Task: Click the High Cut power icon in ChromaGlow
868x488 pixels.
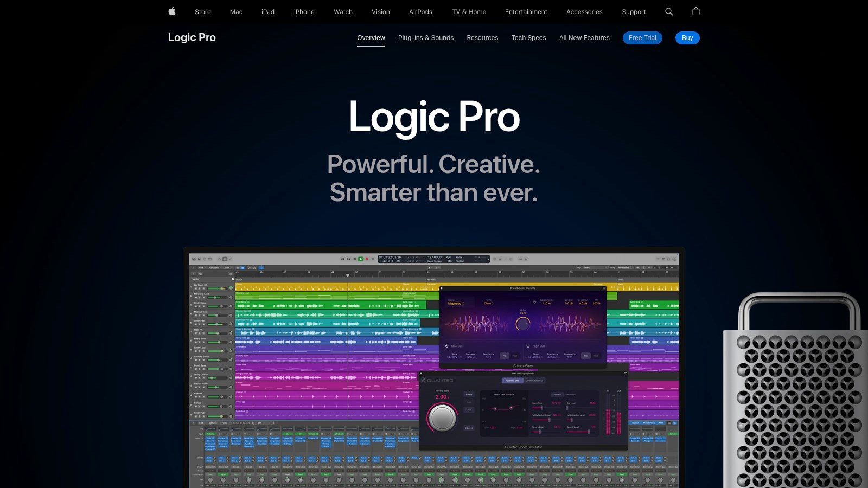Action: [x=528, y=346]
